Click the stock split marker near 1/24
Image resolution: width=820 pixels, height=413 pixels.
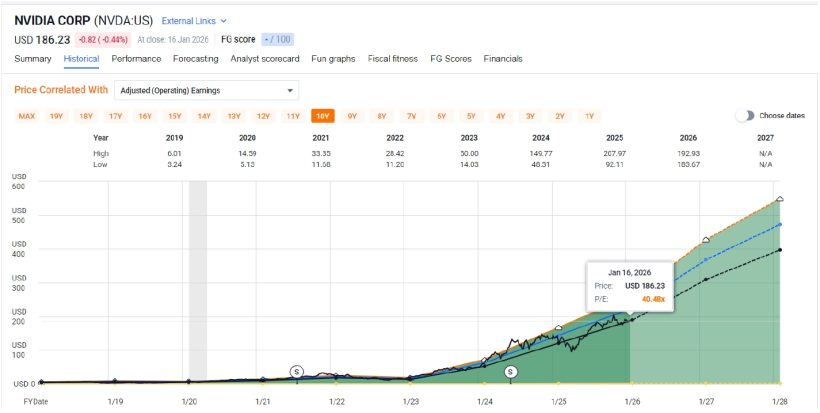point(511,371)
